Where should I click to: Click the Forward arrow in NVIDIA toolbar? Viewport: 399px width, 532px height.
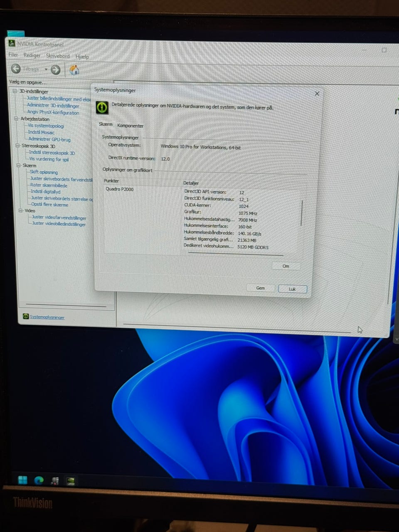tap(55, 70)
